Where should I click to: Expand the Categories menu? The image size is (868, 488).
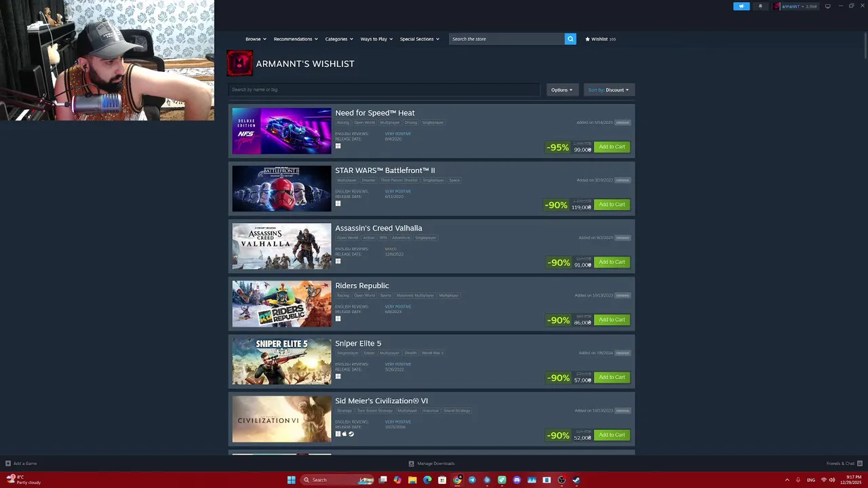click(x=339, y=39)
